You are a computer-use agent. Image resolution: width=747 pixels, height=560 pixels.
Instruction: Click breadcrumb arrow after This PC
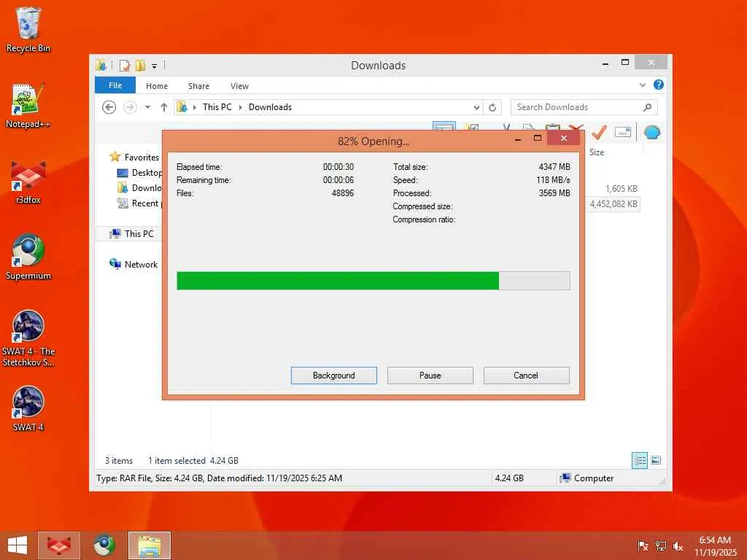240,108
